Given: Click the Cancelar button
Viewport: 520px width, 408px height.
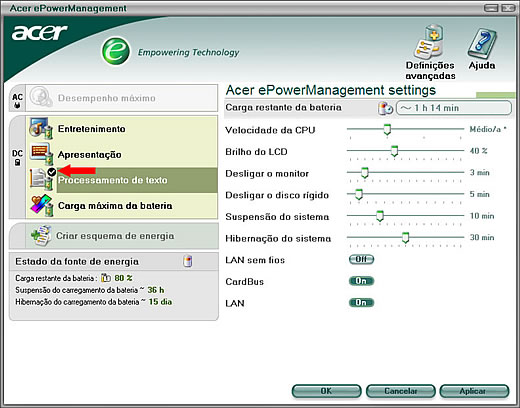Looking at the screenshot, I should 401,391.
